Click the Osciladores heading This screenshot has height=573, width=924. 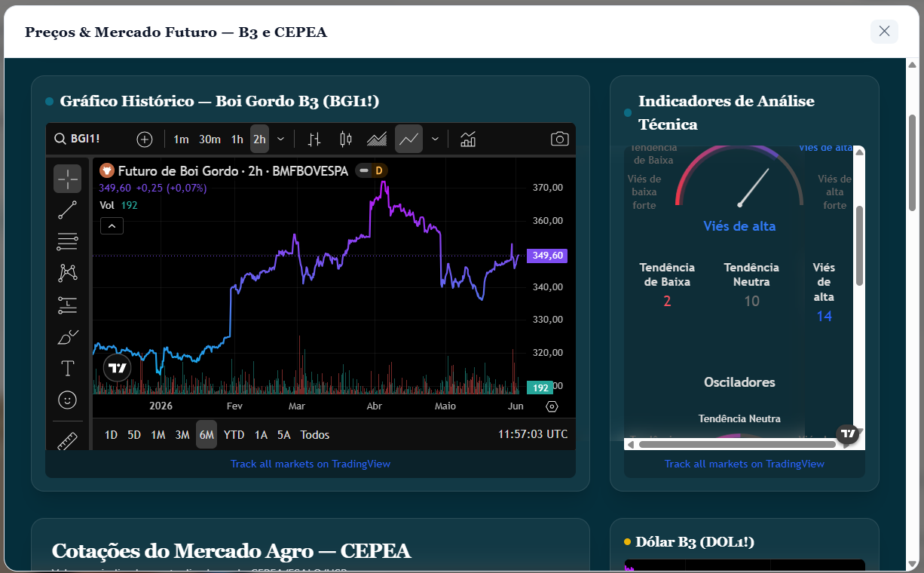[739, 382]
